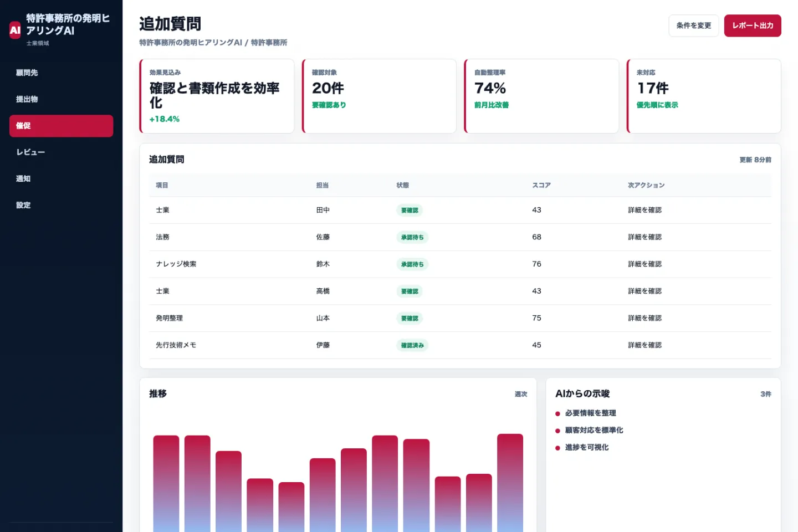The width and height of the screenshot is (798, 532).
Task: Open the 顧問先 sidebar menu
Action: pos(61,73)
